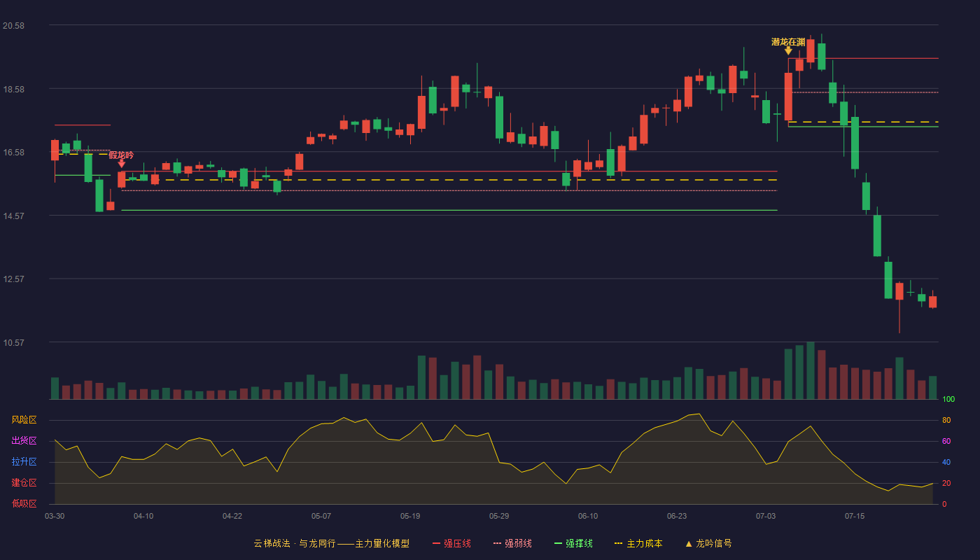Click the 风险区 label

tap(24, 420)
